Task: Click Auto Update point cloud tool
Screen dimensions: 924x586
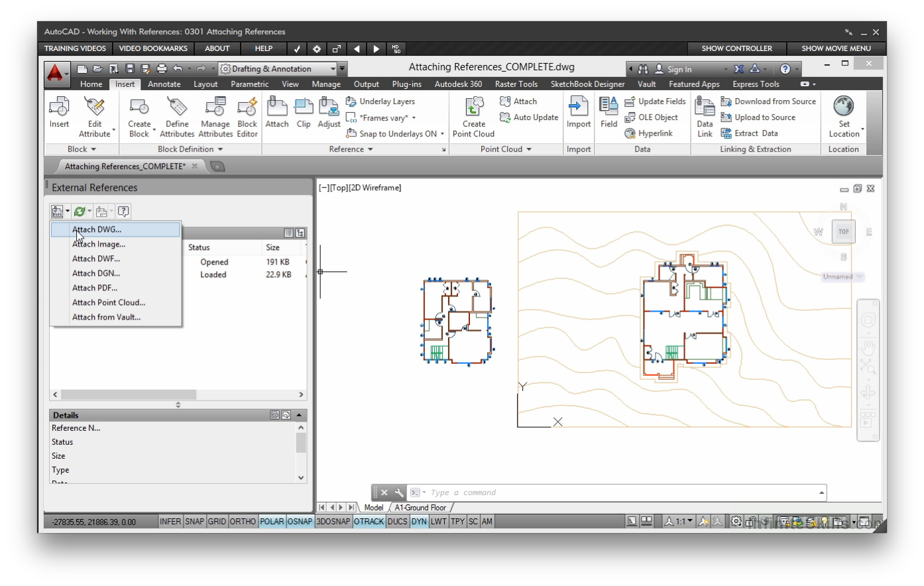Action: click(x=529, y=117)
